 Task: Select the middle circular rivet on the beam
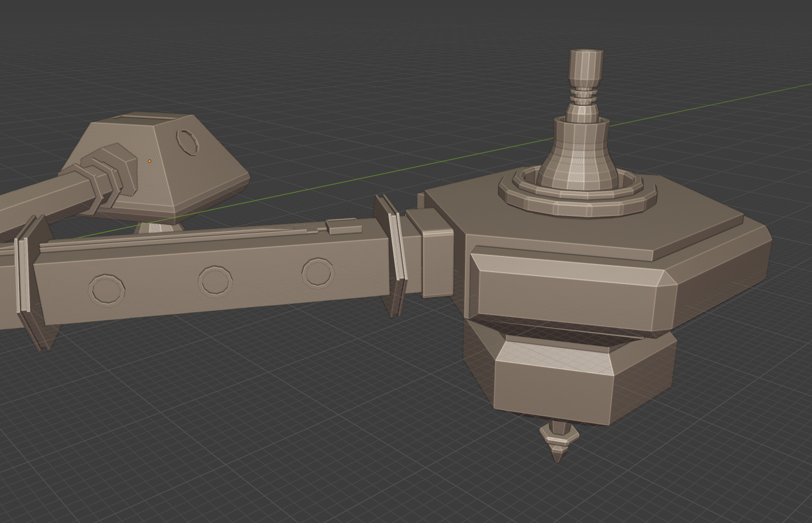tap(215, 281)
